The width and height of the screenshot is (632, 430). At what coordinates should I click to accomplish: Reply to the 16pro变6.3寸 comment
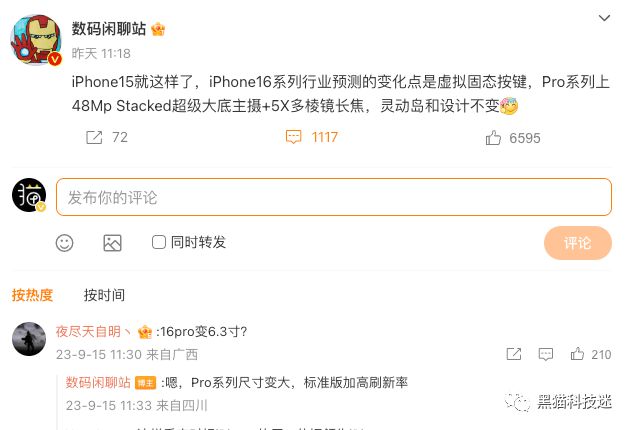pyautogui.click(x=546, y=354)
